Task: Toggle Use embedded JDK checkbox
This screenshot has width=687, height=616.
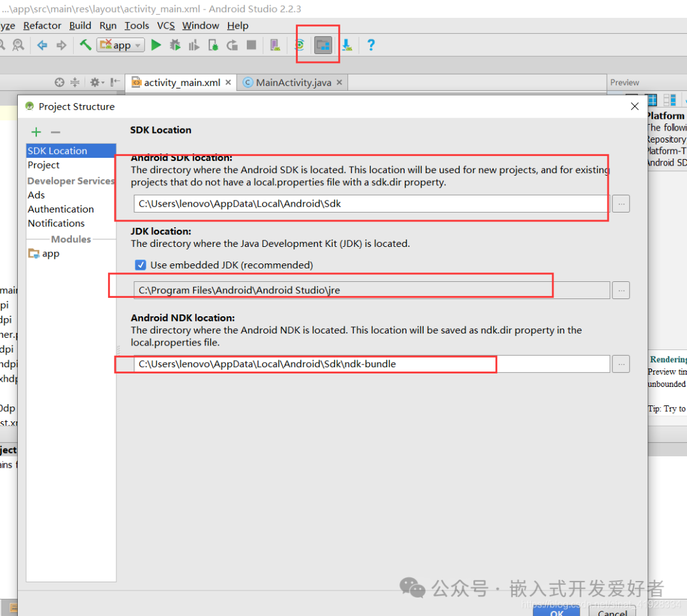Action: click(140, 265)
